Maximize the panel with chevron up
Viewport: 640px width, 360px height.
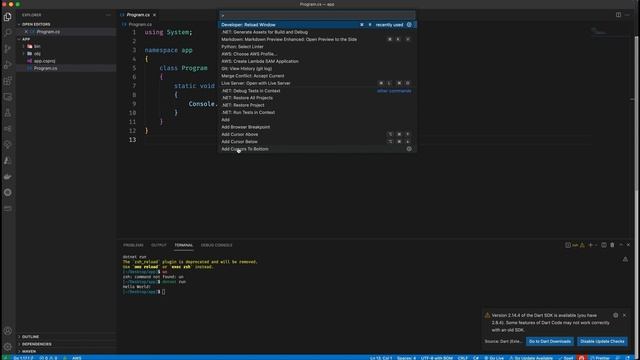pos(621,245)
